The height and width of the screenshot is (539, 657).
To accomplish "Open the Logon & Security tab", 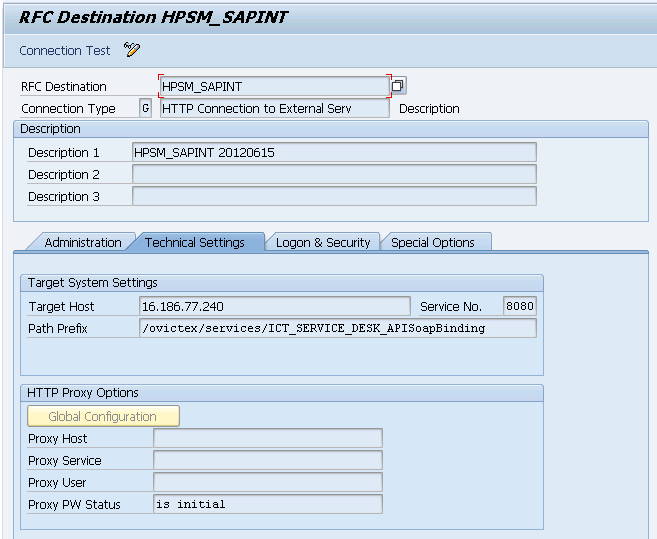I will [x=323, y=243].
